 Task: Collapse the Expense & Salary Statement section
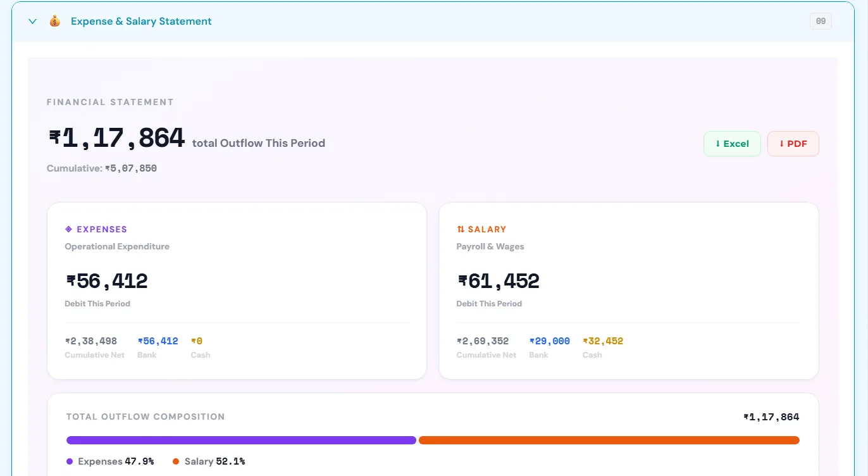(33, 22)
